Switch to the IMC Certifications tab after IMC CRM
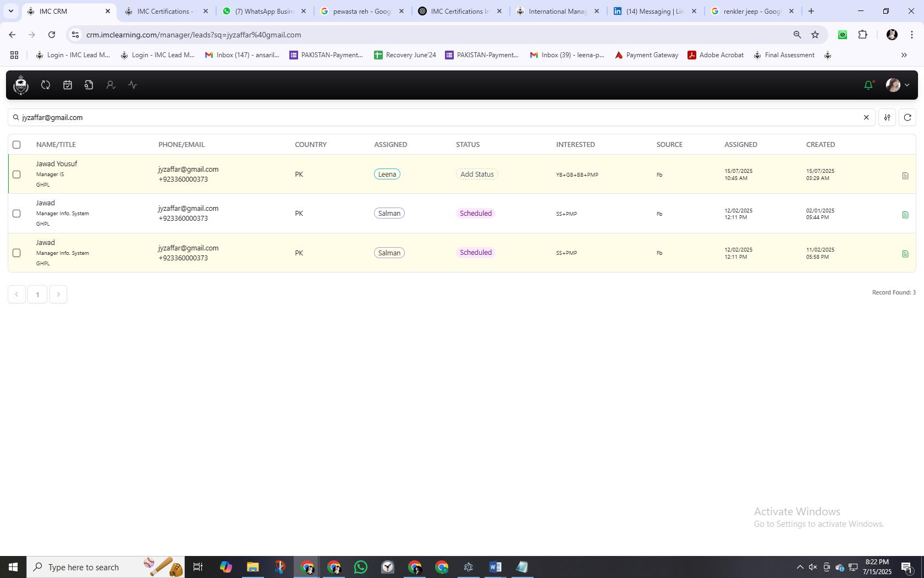The height and width of the screenshot is (578, 924). (x=165, y=11)
